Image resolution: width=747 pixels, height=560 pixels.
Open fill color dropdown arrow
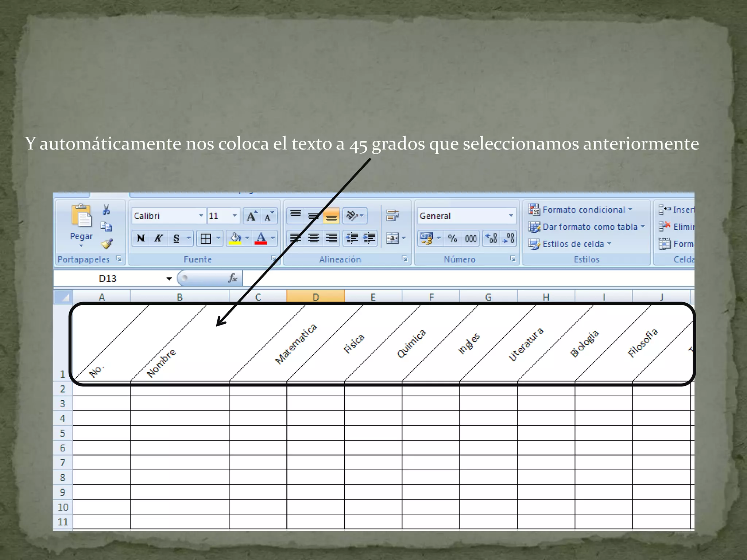[x=247, y=238]
